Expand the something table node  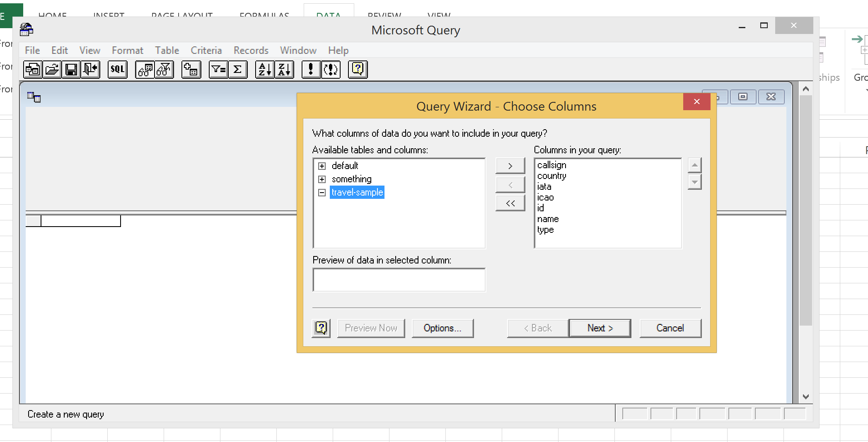pos(322,179)
